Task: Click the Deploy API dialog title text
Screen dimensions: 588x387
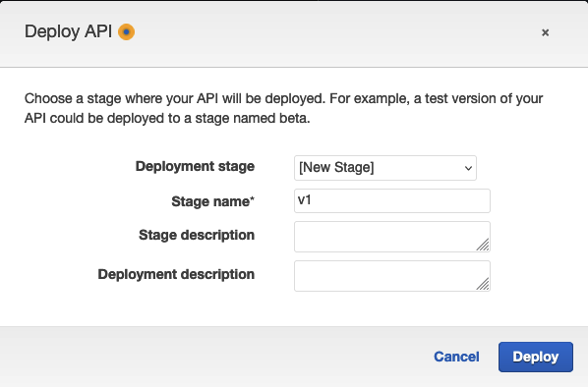Action: pyautogui.click(x=68, y=31)
